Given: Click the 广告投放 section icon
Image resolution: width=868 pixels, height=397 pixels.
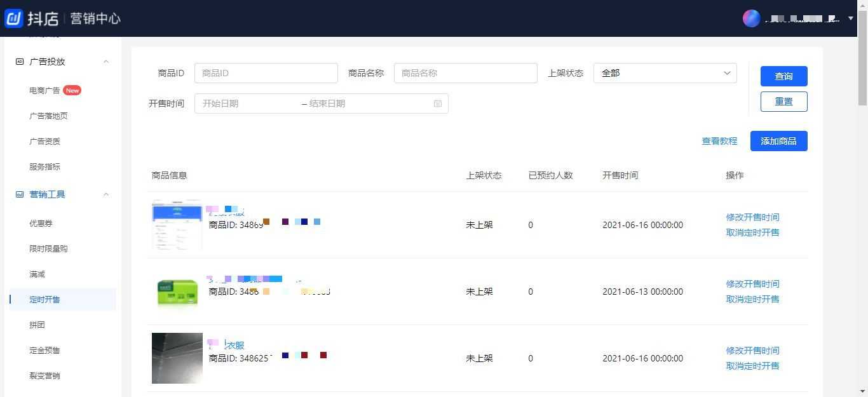Looking at the screenshot, I should click(20, 62).
